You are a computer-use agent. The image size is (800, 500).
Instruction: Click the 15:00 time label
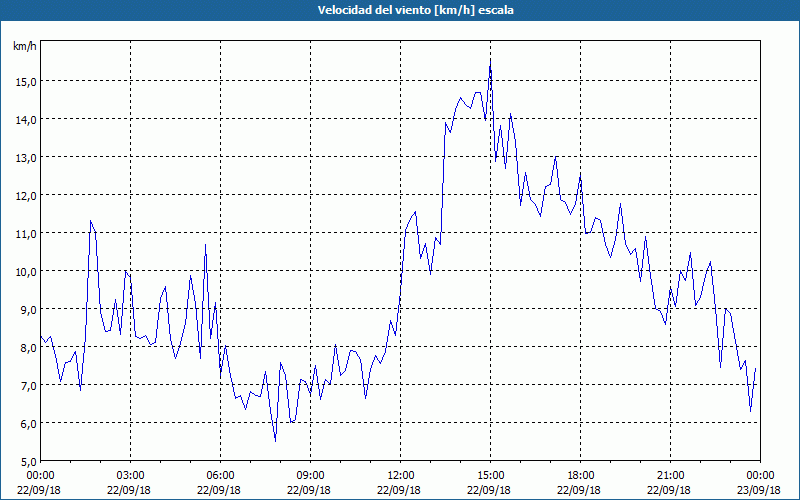point(490,476)
